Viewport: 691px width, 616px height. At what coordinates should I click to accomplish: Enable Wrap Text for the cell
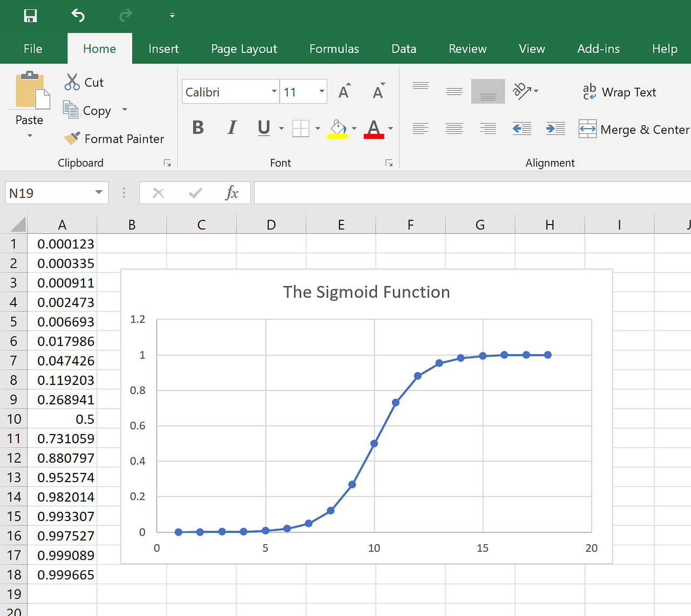coord(619,92)
